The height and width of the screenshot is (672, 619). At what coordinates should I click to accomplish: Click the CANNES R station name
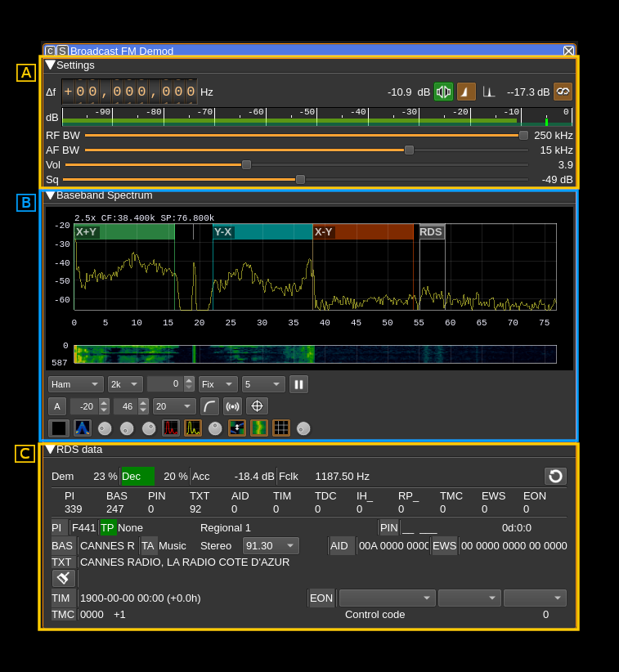pyautogui.click(x=107, y=546)
